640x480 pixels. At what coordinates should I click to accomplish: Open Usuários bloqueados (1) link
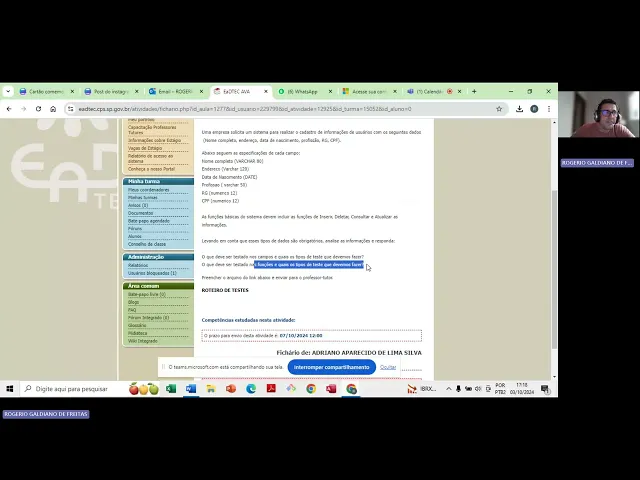point(152,273)
